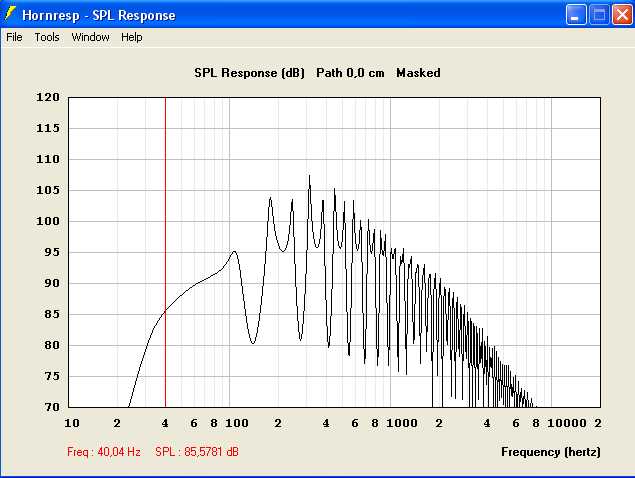Click the Hornresp lightning bolt title icon
This screenshot has height=478, width=635.
point(10,14)
